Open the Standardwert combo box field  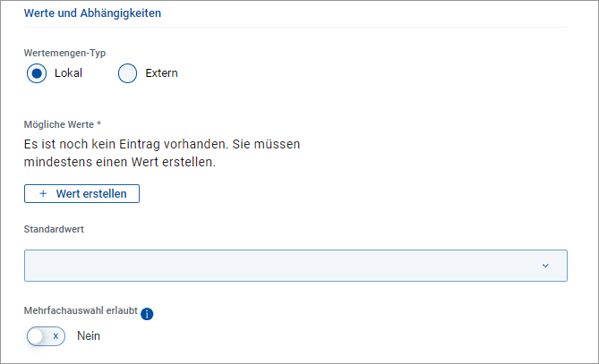[295, 266]
